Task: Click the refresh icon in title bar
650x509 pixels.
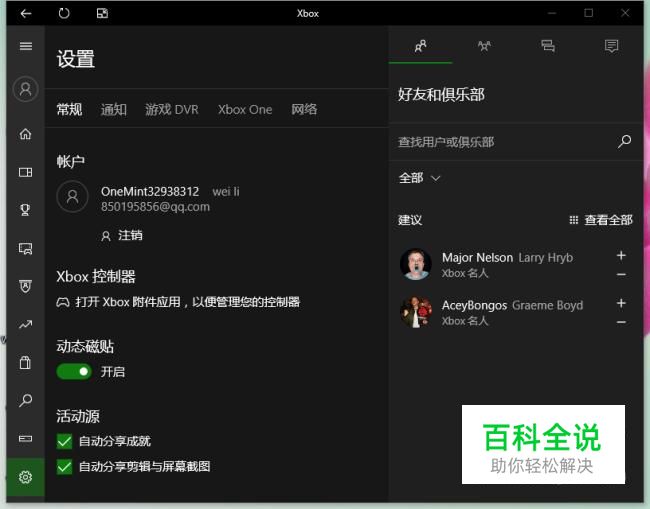Action: 64,14
